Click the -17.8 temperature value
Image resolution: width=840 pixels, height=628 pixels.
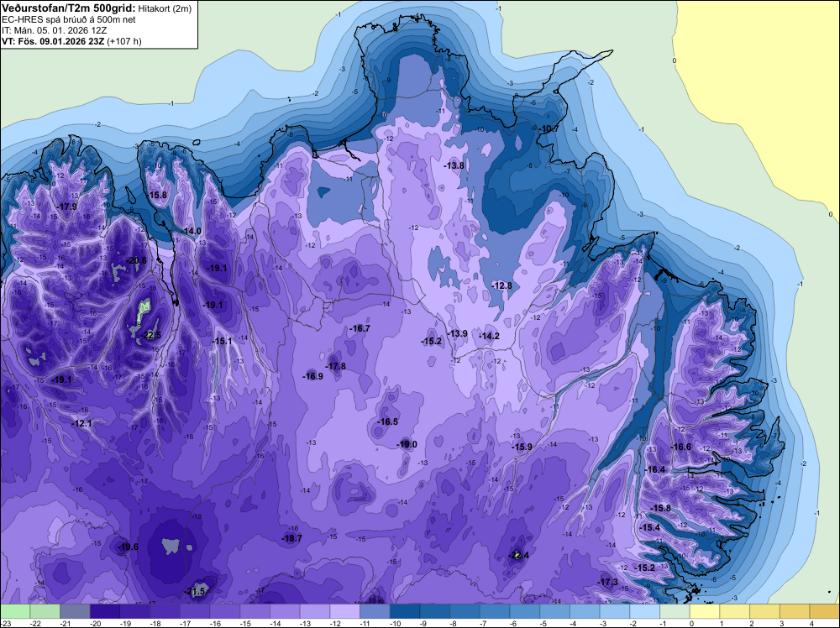click(x=335, y=366)
